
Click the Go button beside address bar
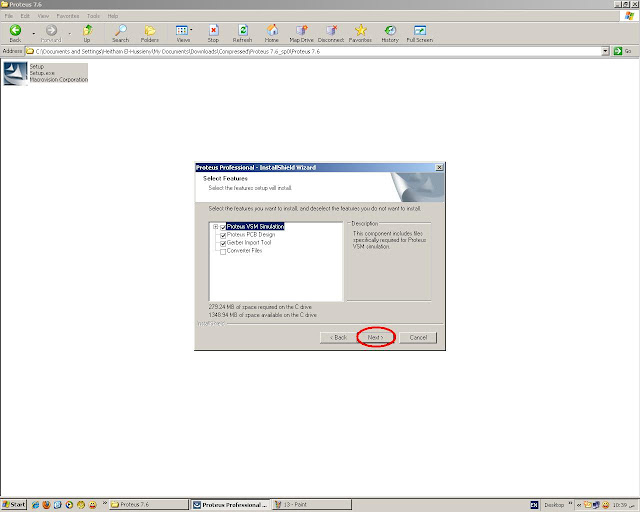pyautogui.click(x=623, y=51)
